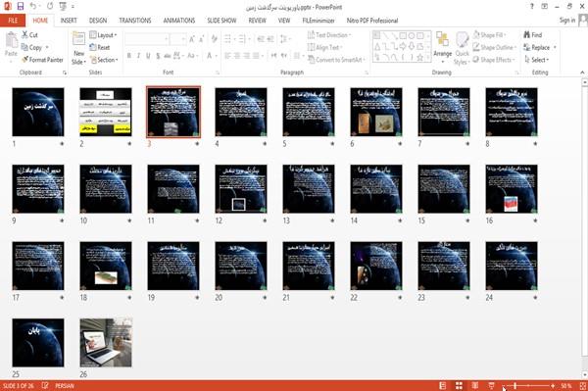Switch to the TRANSITIONS tab
The height and width of the screenshot is (391, 588).
tap(135, 21)
